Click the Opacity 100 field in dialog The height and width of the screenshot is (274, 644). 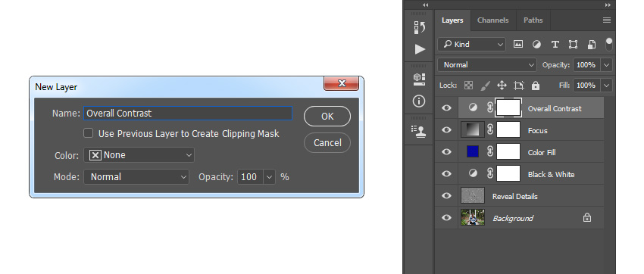click(251, 177)
